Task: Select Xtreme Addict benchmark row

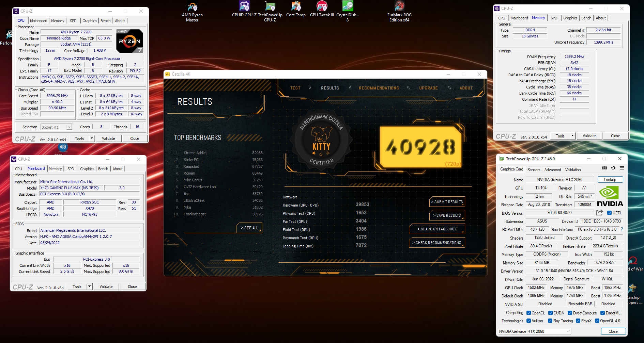Action: pos(218,153)
